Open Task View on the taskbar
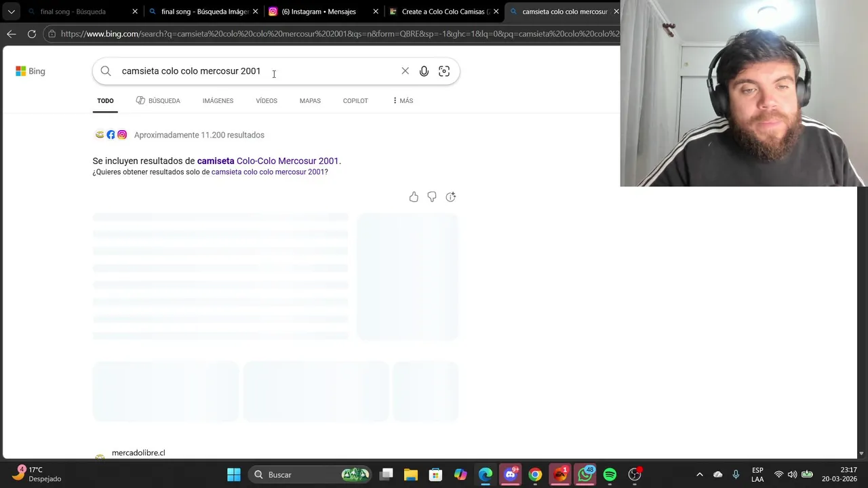The image size is (868, 488). [387, 474]
